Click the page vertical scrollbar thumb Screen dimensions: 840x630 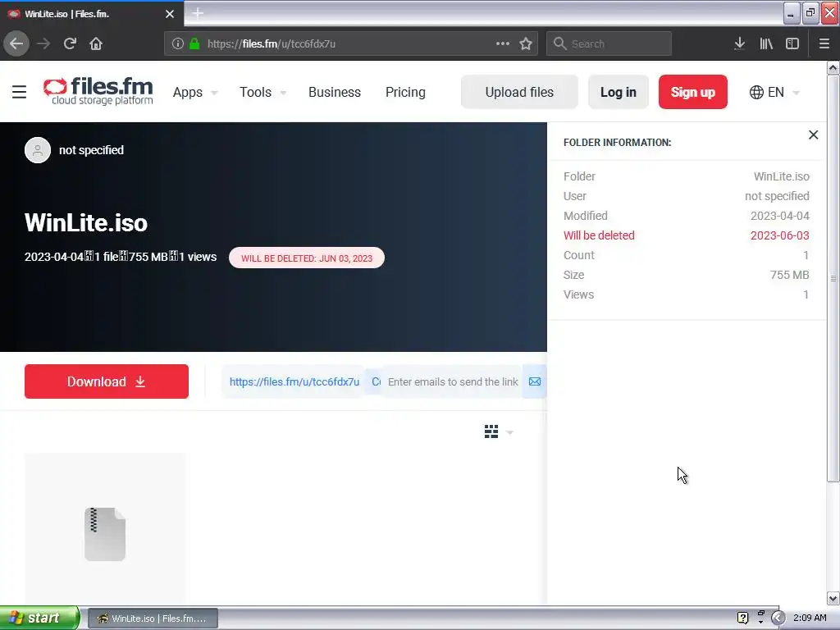(x=833, y=278)
